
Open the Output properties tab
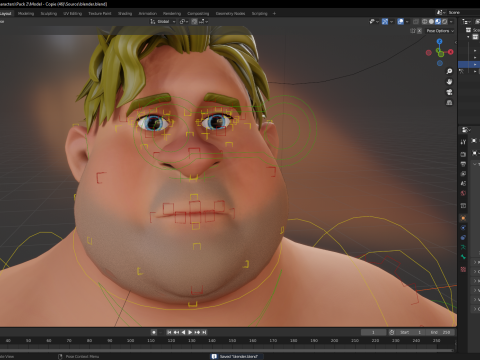463,164
